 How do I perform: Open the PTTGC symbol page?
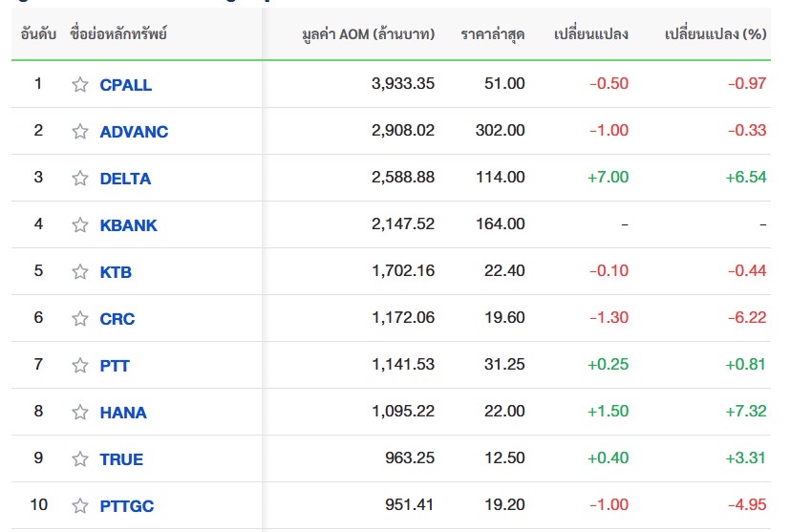(126, 506)
